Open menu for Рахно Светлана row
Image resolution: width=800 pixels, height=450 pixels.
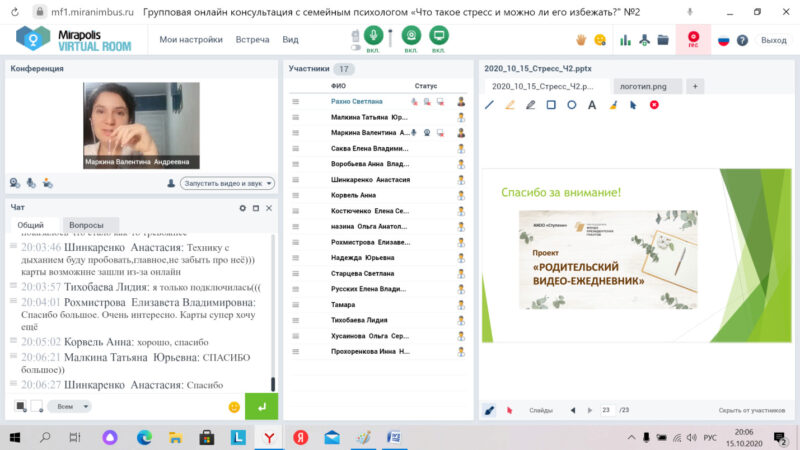(x=295, y=102)
